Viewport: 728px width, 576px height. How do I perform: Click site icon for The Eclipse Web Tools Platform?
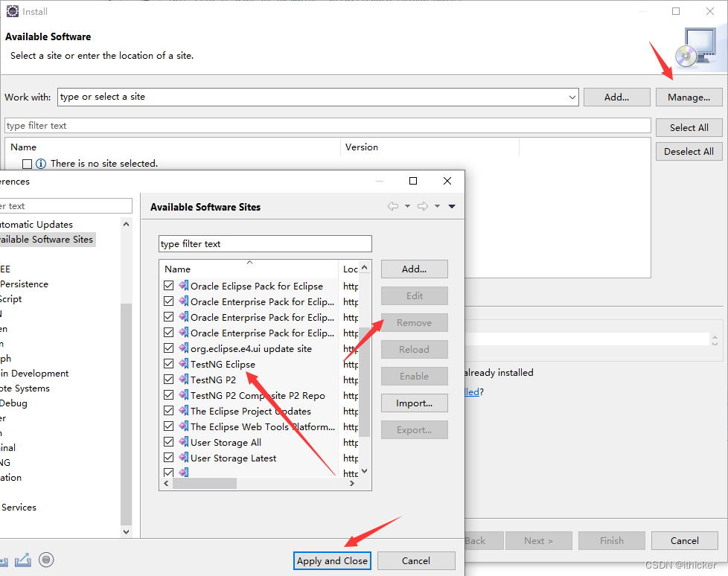[184, 426]
